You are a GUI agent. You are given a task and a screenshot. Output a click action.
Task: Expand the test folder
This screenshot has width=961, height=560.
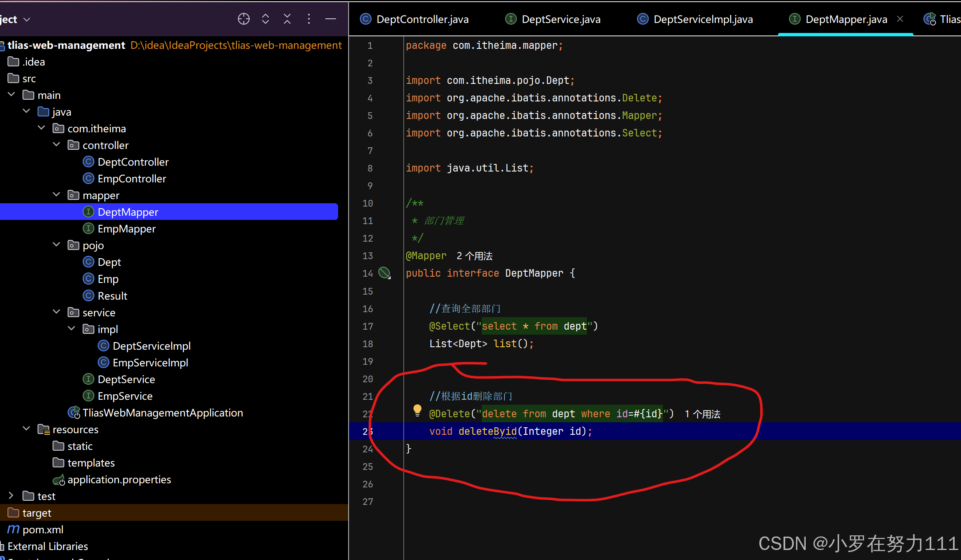[11, 496]
